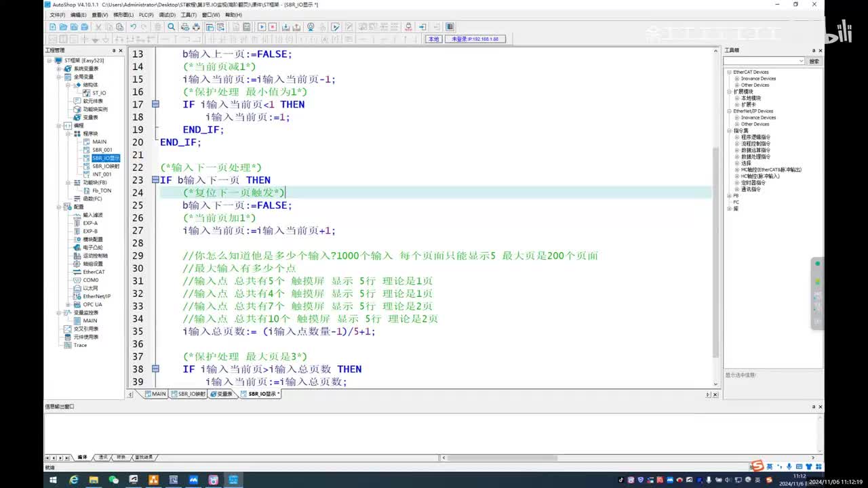Open ST_IO structure in project tree
Viewport: 868px width, 488px height.
point(99,93)
